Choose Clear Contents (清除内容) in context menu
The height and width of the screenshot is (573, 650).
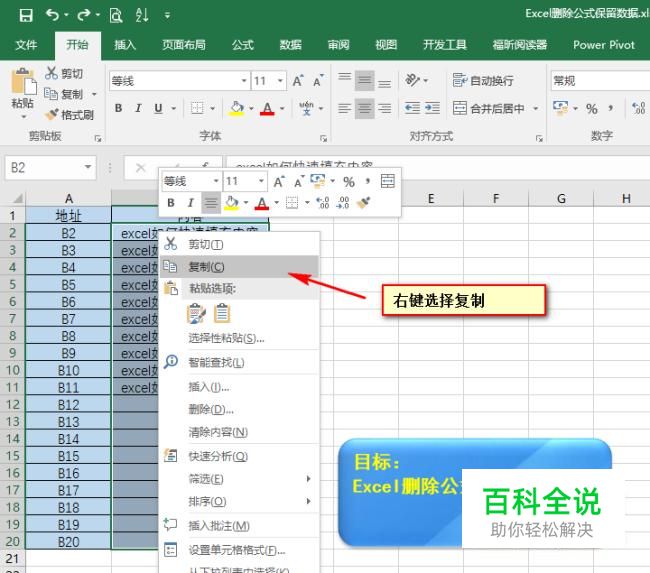(x=239, y=432)
